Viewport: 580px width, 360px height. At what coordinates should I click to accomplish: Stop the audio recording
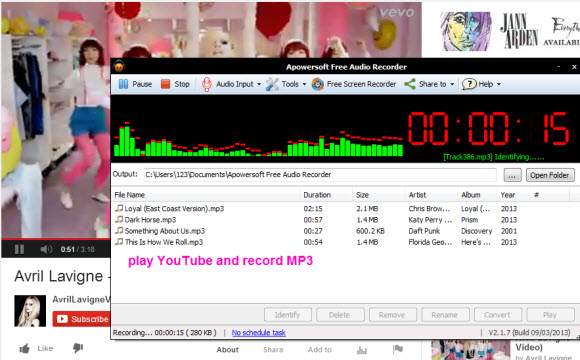tap(175, 84)
